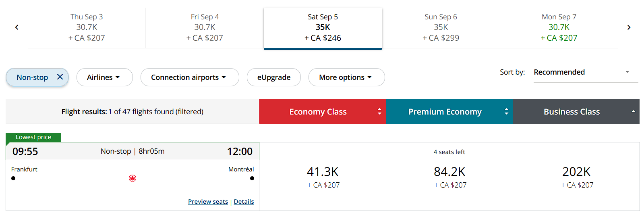644x215 pixels.
Task: Switch to Mon Sep 7 date tab
Action: pos(559,27)
